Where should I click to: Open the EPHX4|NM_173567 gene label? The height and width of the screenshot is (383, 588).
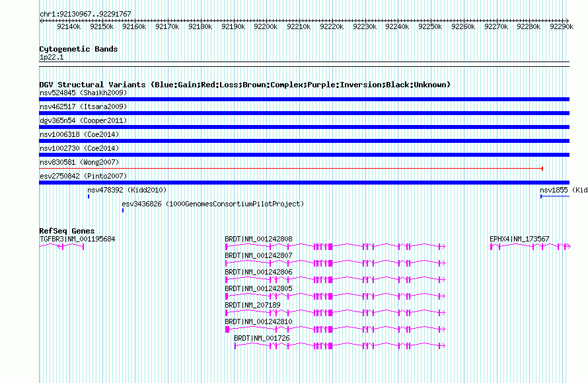[x=519, y=239]
